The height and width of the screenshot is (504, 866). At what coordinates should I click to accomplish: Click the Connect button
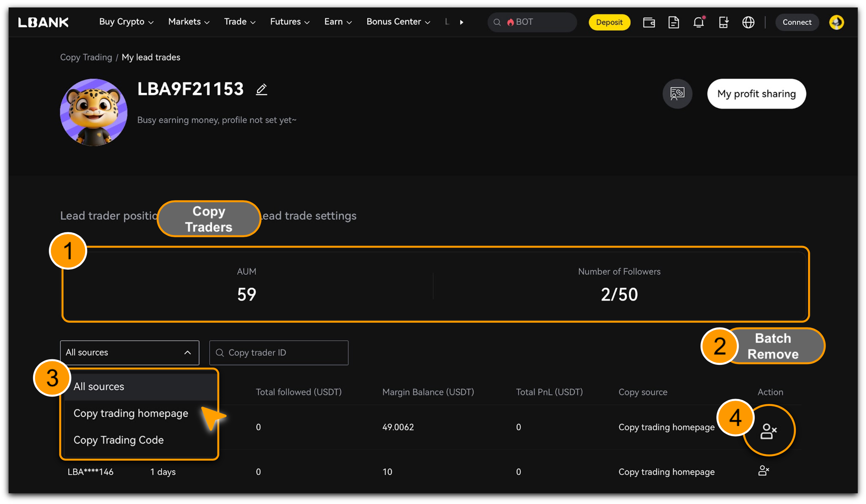point(797,22)
